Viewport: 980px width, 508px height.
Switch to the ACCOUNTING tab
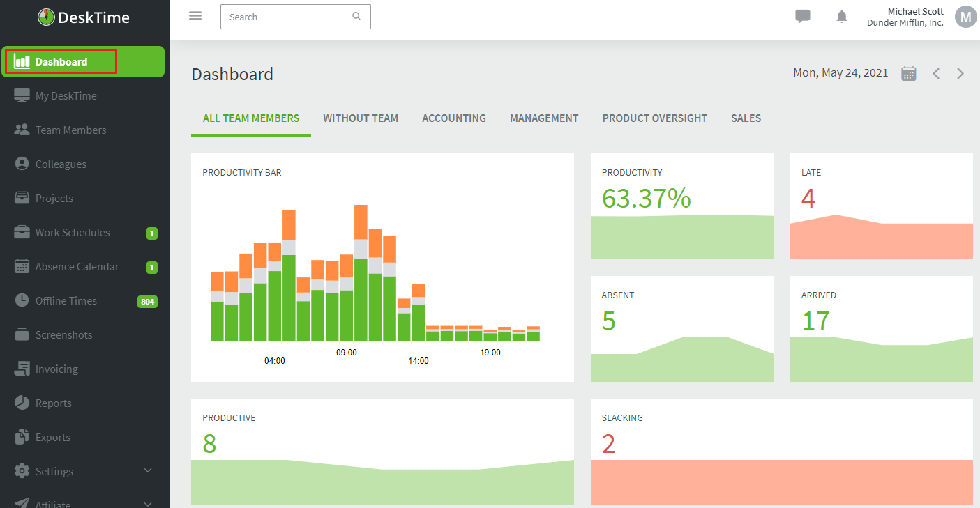453,118
